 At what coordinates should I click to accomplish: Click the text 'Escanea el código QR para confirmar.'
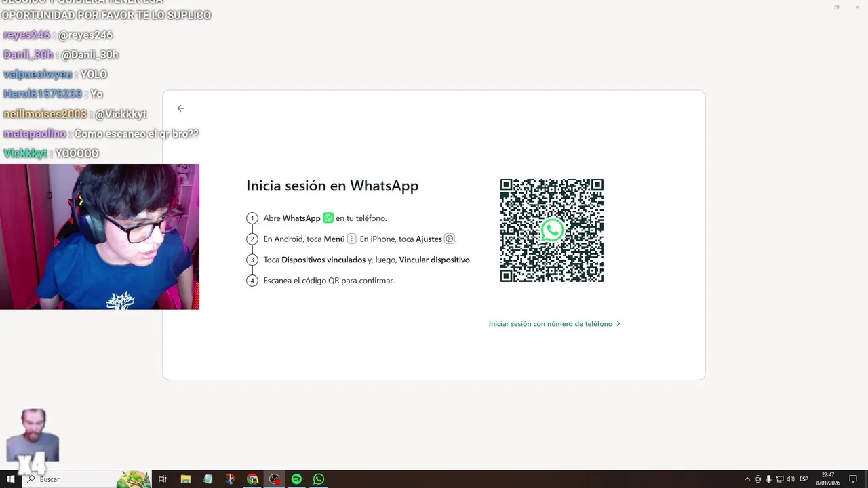pos(329,280)
